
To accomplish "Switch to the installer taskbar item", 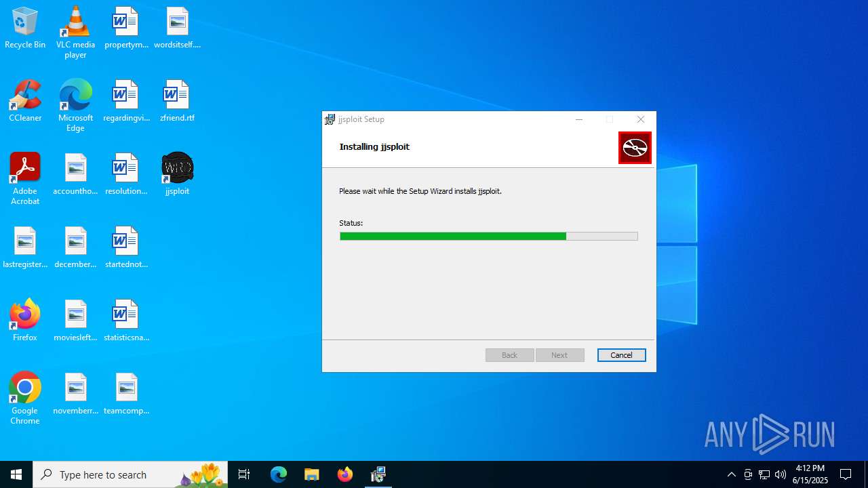I will (378, 474).
